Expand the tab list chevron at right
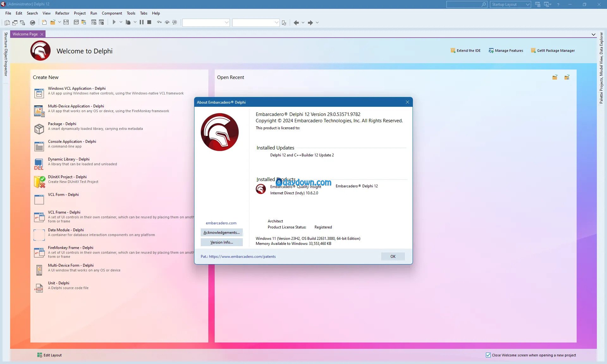Viewport: 607px width, 364px height. [593, 34]
